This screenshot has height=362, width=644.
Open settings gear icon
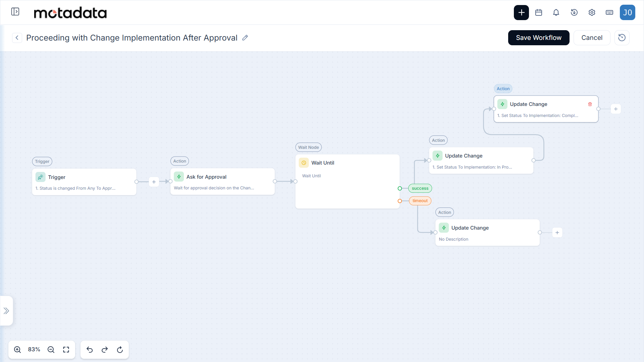592,12
